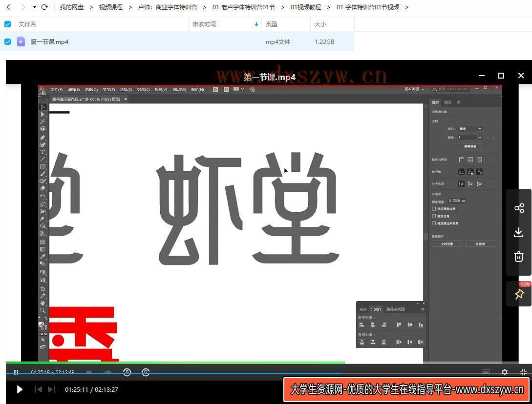This screenshot has width=532, height=404.
Task: Go to 视频课程 breadcrumb
Action: [x=110, y=7]
